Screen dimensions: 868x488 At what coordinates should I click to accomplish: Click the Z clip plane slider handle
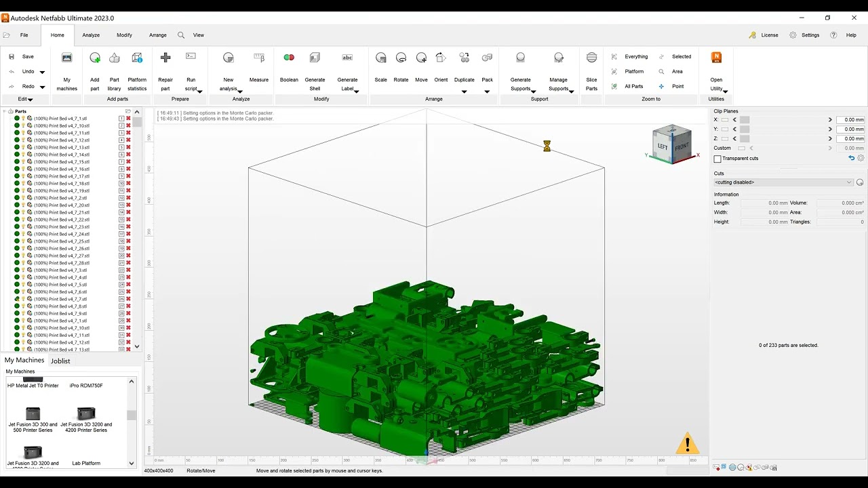click(x=745, y=139)
